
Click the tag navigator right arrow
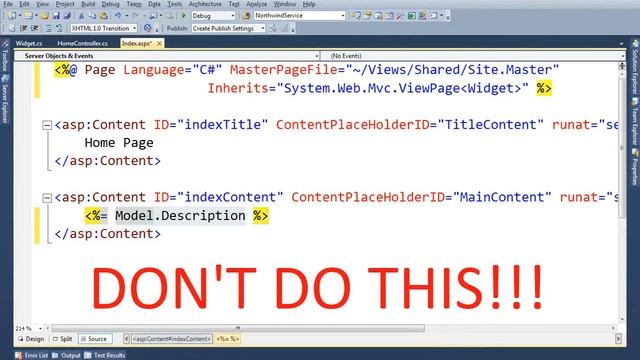[x=619, y=339]
